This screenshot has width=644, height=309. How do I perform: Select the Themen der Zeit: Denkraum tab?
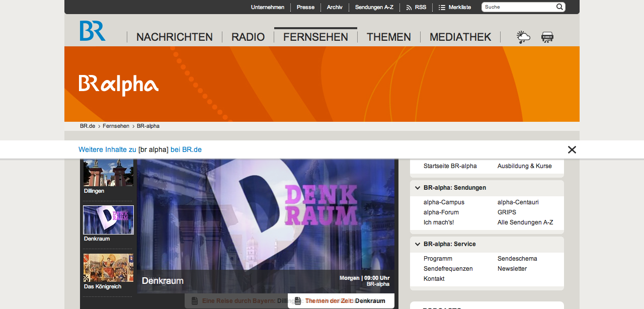[341, 301]
